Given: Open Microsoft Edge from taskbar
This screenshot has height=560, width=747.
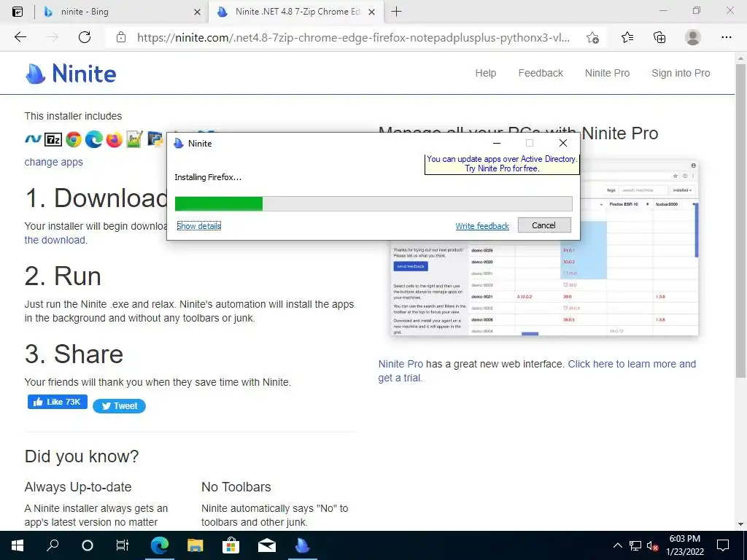Looking at the screenshot, I should coord(160,545).
